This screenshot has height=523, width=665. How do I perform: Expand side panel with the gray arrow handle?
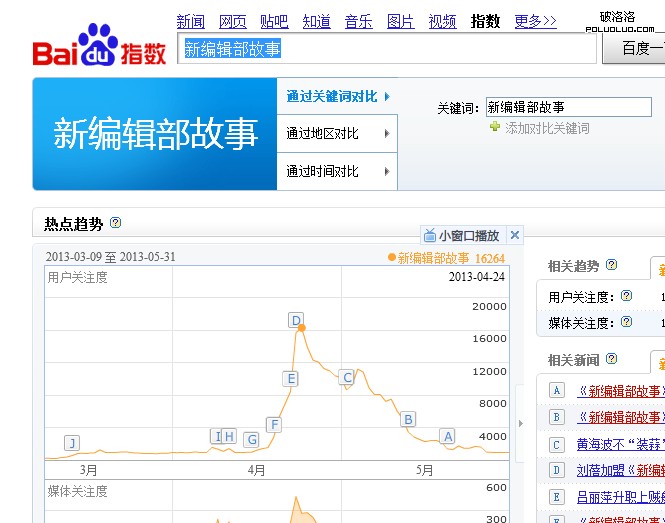pos(520,423)
